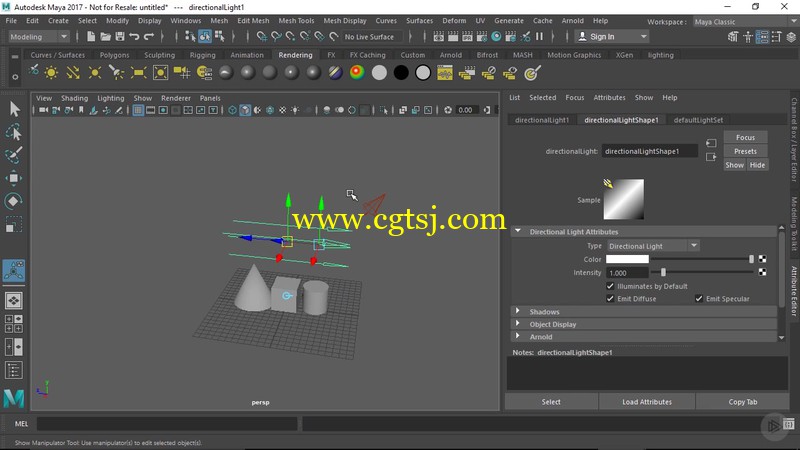Image resolution: width=800 pixels, height=450 pixels.
Task: Activate the Scale tool in toolbox
Action: pos(14,224)
